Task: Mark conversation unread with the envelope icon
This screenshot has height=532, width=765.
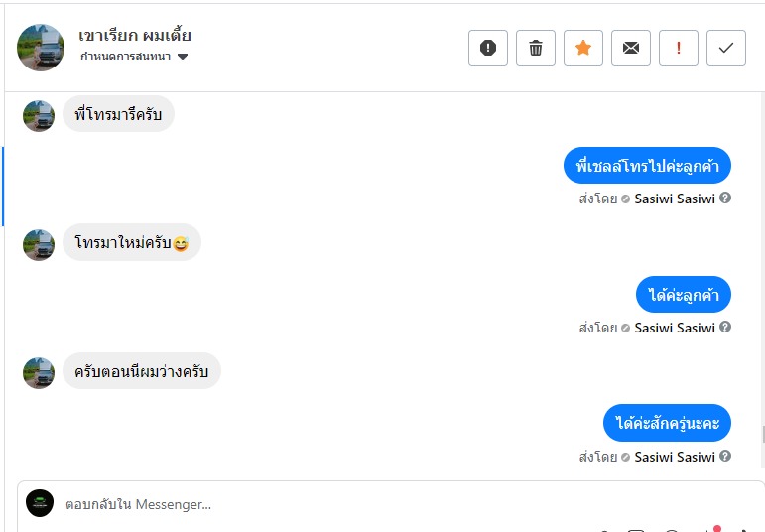Action: click(x=631, y=48)
